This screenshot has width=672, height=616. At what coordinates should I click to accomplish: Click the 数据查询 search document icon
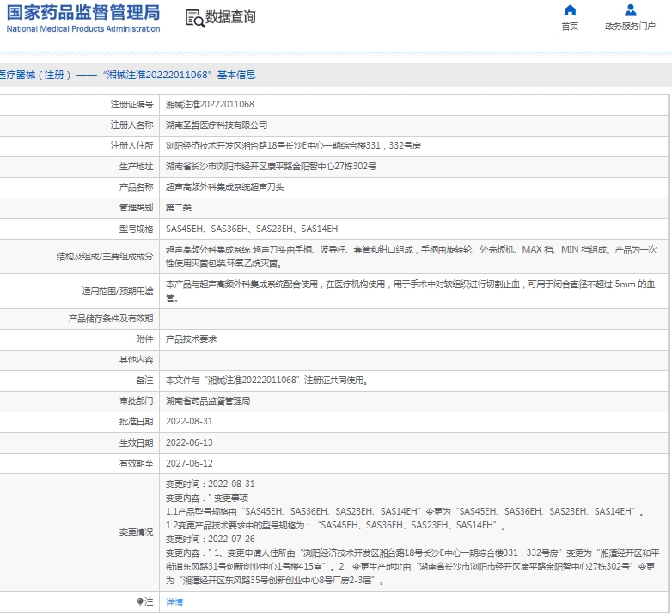click(x=195, y=18)
